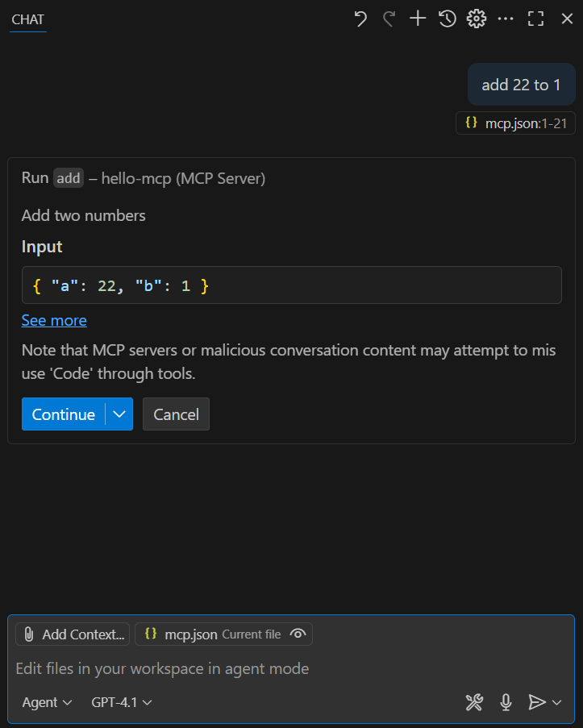
Task: Attach context using the paperclip icon
Action: tap(30, 634)
